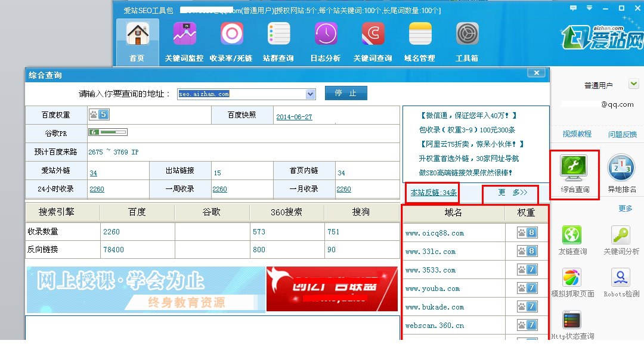Select domain www.33lc.com in list
The image size is (644, 353).
[x=431, y=252]
